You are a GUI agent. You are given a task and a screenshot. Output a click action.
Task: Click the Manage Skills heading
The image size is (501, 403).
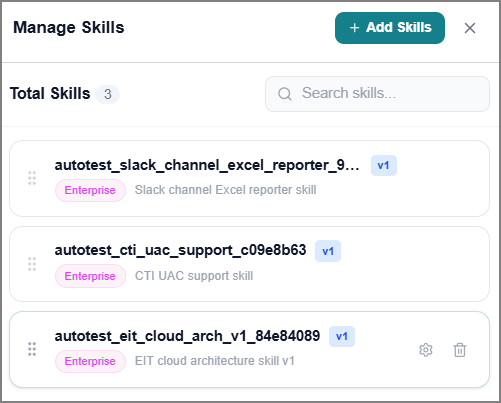(x=69, y=28)
